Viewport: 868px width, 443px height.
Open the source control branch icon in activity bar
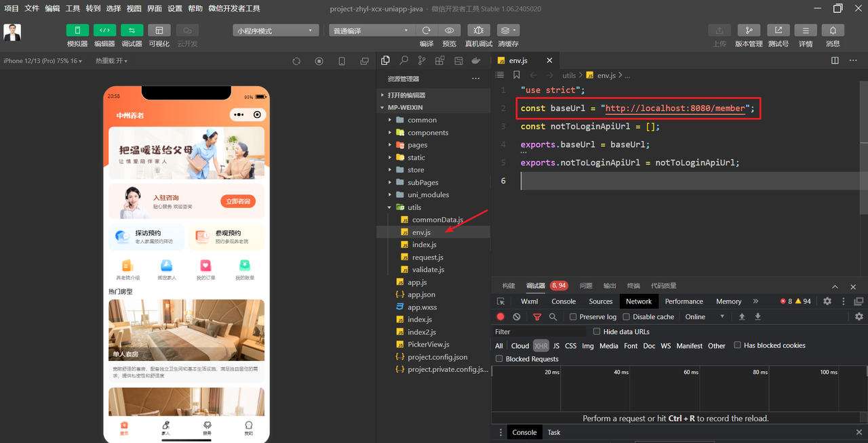(x=422, y=60)
